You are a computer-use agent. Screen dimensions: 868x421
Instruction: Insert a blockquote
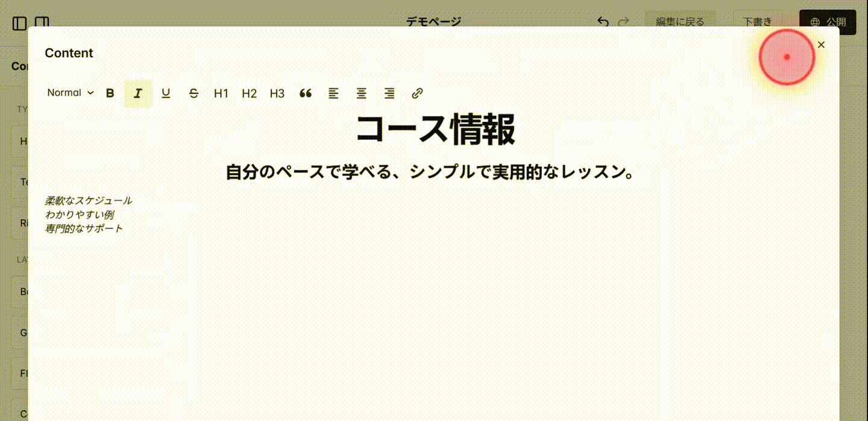(x=305, y=93)
